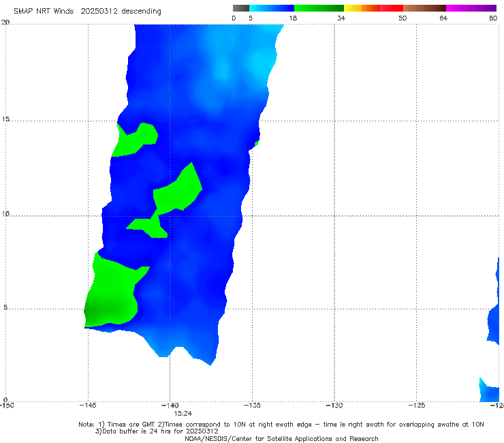The height and width of the screenshot is (443, 504).
Task: Click the color bar label "5"
Action: click(251, 18)
